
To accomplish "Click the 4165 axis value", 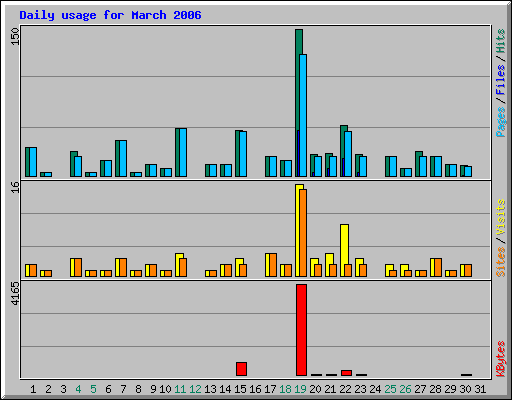I will click(15, 294).
